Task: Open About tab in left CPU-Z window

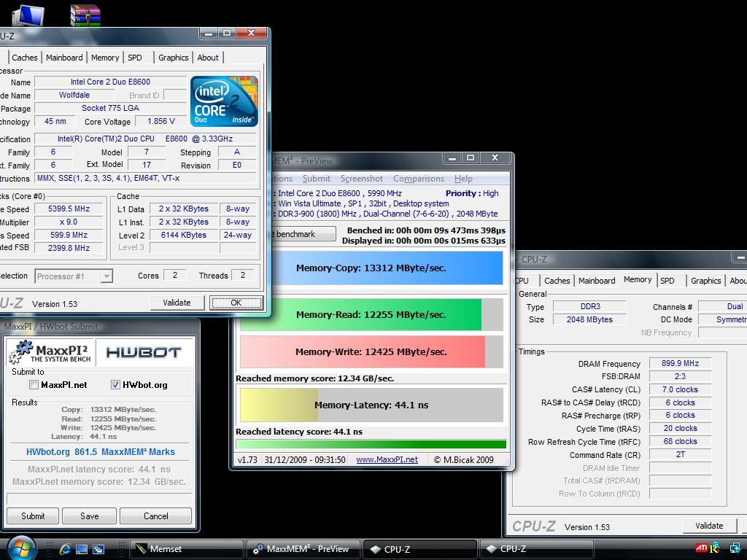Action: pos(208,58)
